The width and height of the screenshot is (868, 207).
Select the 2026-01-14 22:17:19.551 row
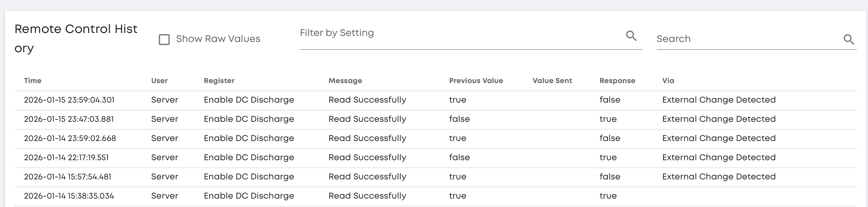coord(435,158)
